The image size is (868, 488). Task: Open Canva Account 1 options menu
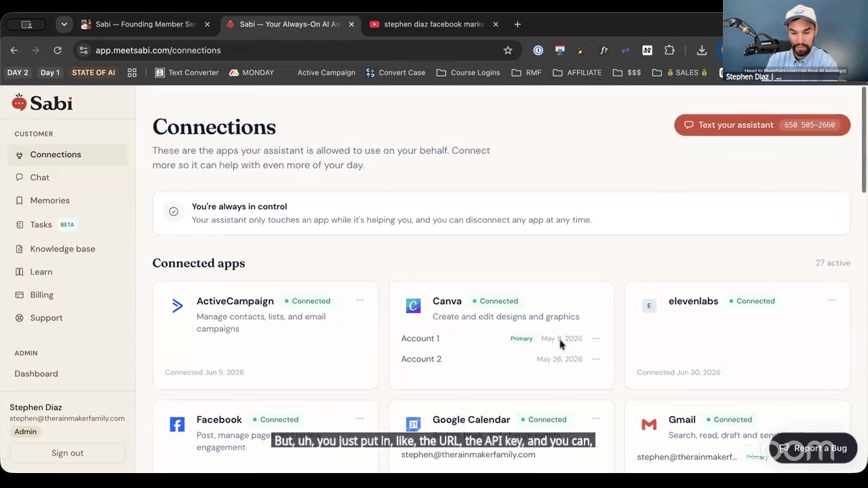point(595,338)
